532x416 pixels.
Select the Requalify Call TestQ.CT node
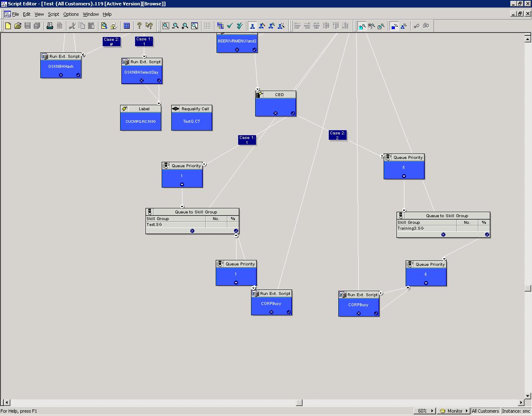192,118
